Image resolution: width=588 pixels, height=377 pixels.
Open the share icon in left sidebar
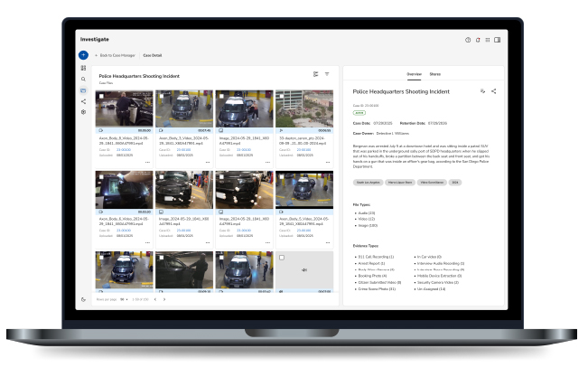click(83, 101)
